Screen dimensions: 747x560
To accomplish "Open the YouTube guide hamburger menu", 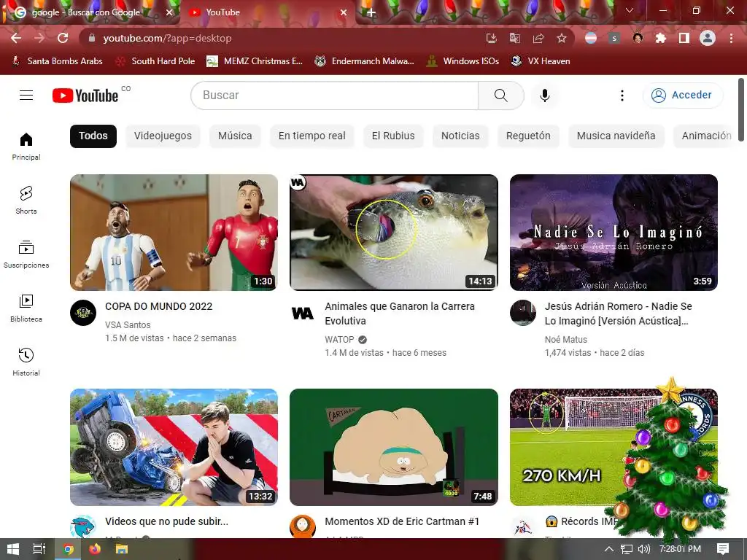I will pyautogui.click(x=26, y=96).
